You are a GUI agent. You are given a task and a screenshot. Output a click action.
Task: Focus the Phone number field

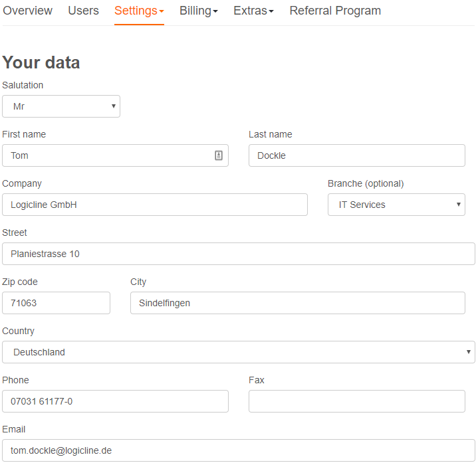coord(116,401)
